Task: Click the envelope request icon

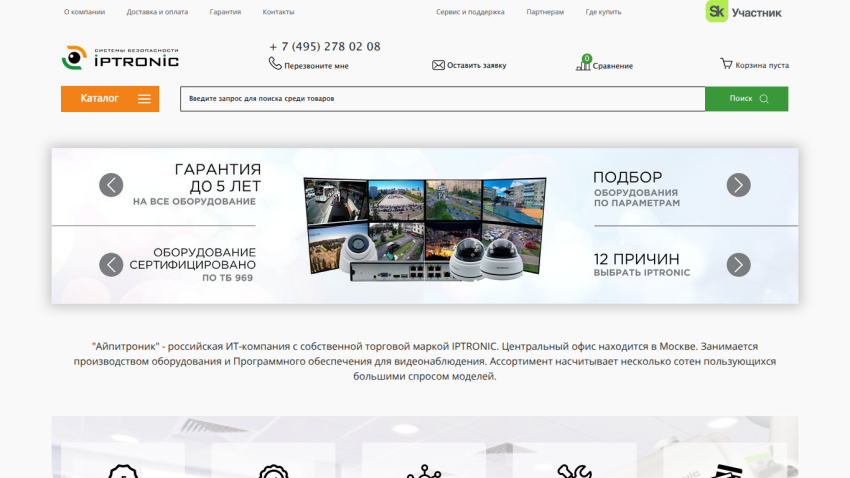Action: pyautogui.click(x=438, y=65)
